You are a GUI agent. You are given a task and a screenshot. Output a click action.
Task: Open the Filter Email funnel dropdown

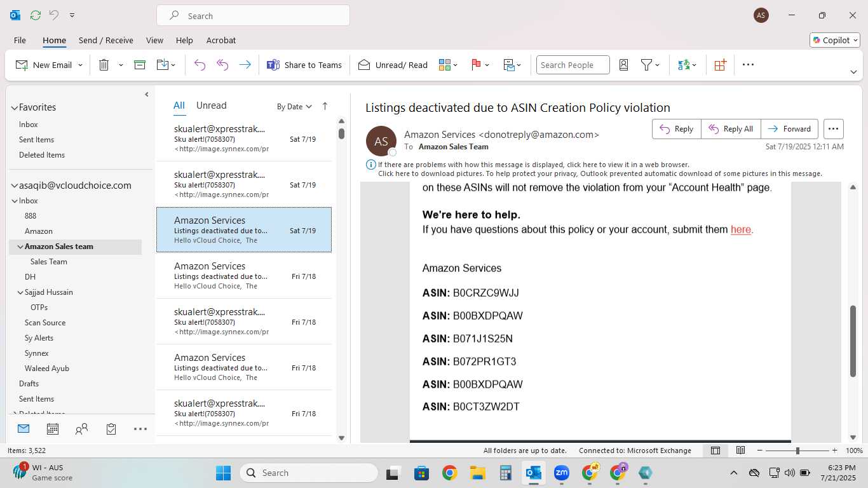tap(649, 65)
